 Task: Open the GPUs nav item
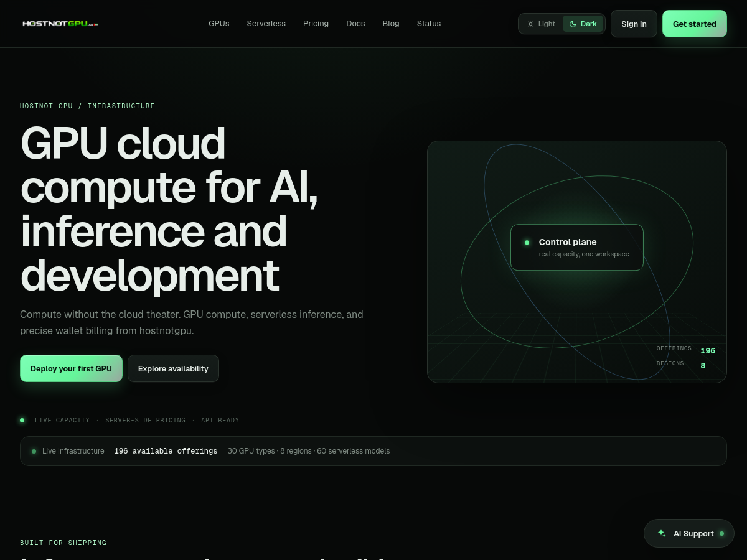(219, 24)
